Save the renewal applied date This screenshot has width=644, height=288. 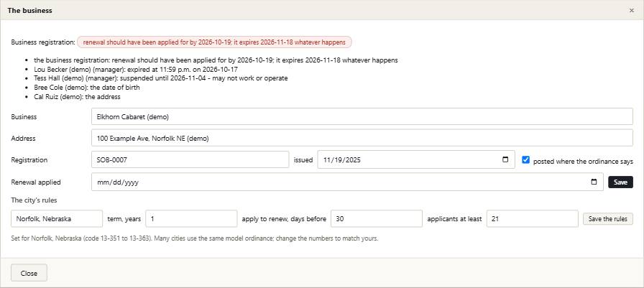(620, 182)
